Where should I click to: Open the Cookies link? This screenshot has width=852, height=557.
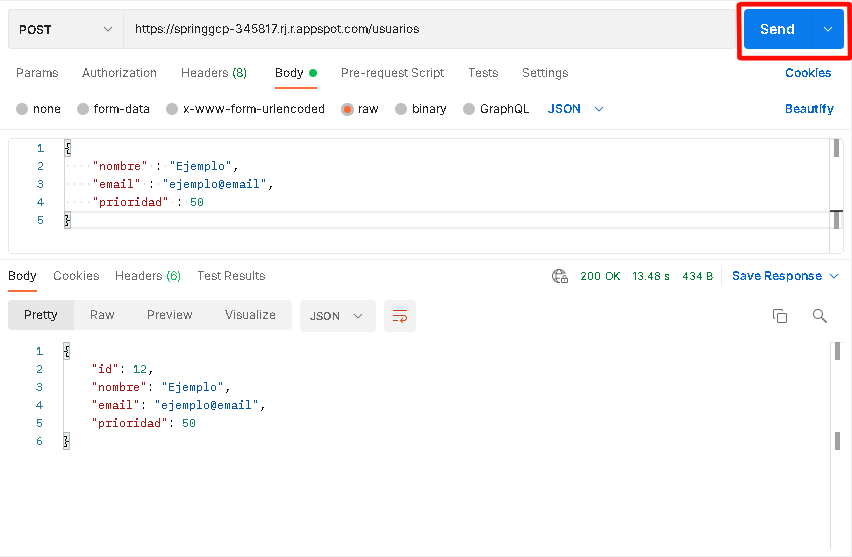[x=808, y=73]
